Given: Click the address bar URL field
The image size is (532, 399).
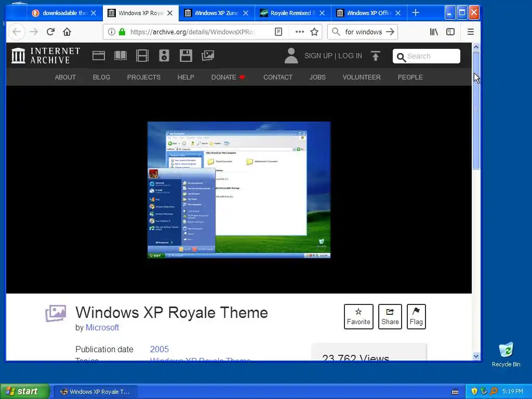Looking at the screenshot, I should click(x=192, y=32).
